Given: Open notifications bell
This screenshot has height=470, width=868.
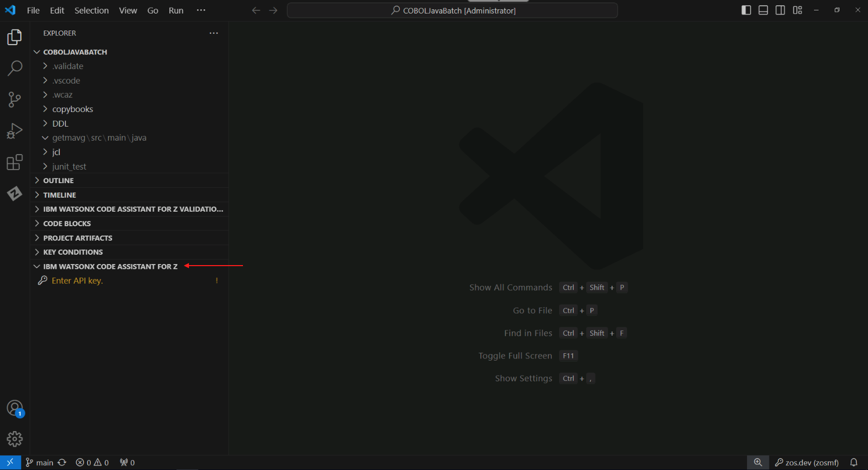Looking at the screenshot, I should [x=854, y=462].
